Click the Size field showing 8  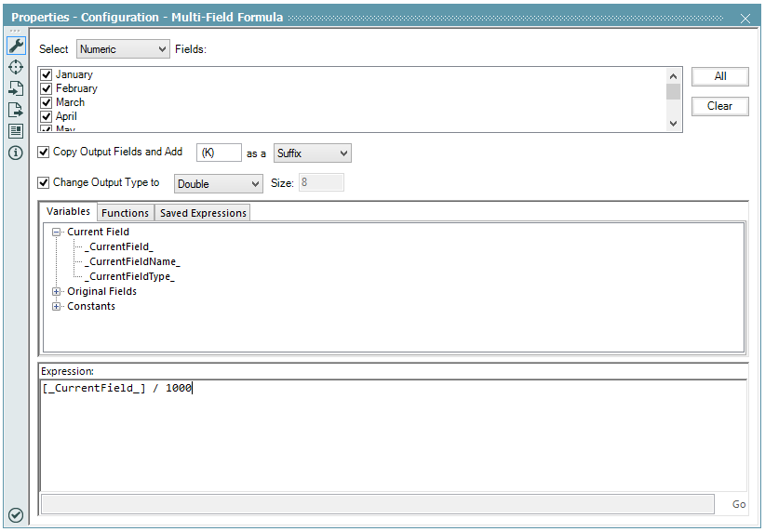(321, 182)
